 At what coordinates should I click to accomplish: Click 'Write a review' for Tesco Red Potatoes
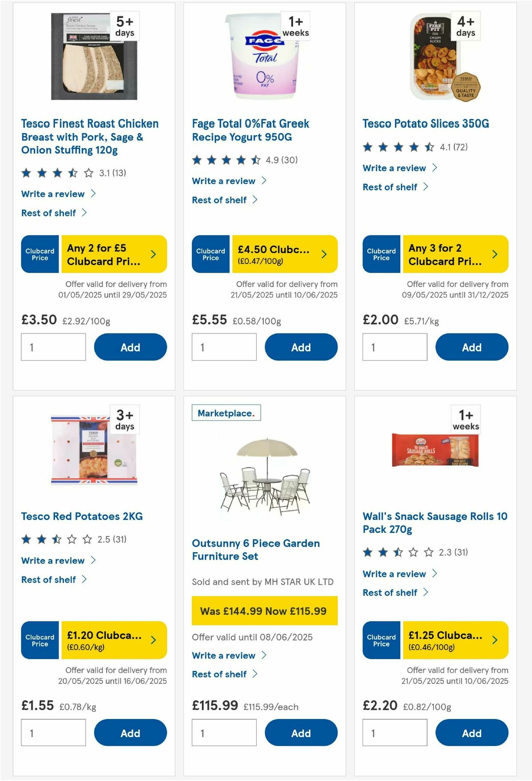click(52, 561)
